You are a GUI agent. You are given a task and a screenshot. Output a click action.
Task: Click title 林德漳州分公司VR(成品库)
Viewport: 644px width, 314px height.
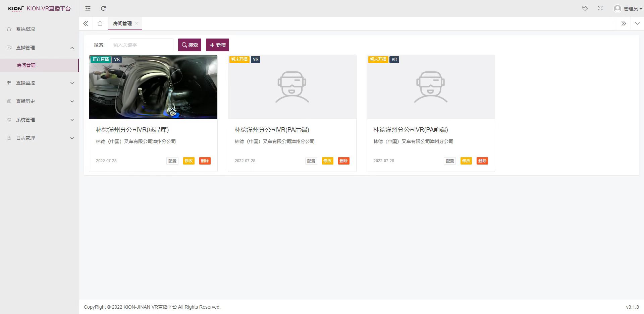point(132,130)
